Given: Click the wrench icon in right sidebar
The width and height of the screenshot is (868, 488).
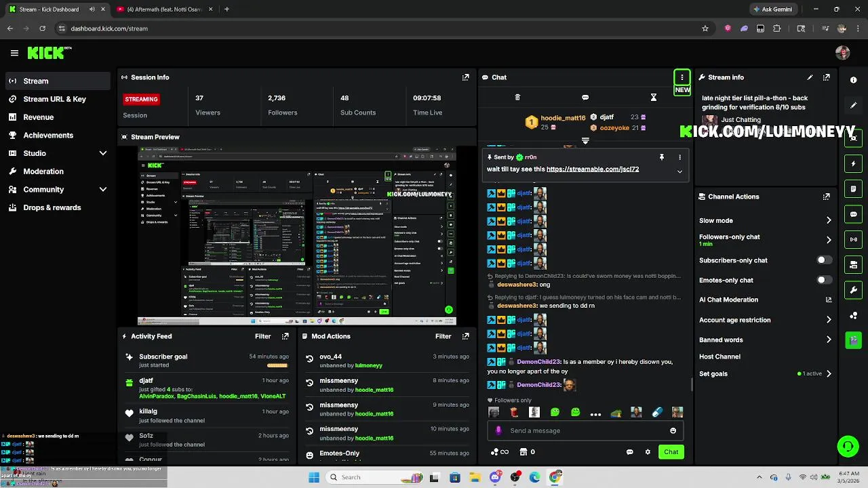Looking at the screenshot, I should [x=854, y=290].
